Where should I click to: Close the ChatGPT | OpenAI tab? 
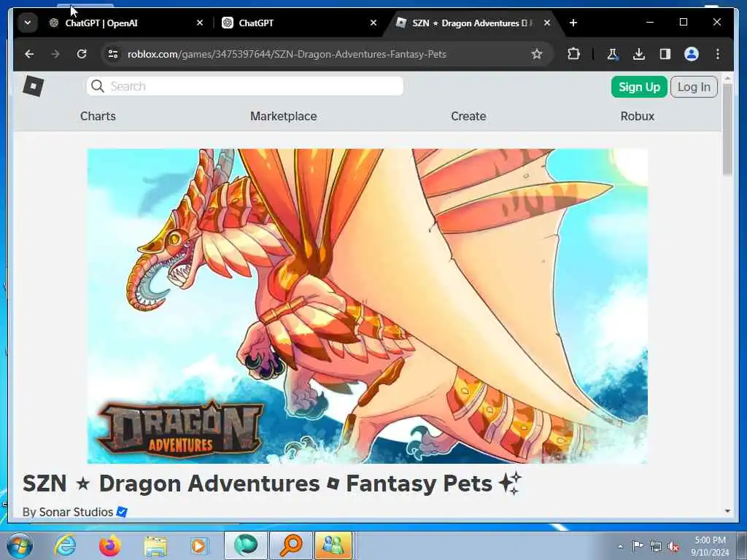pos(200,23)
